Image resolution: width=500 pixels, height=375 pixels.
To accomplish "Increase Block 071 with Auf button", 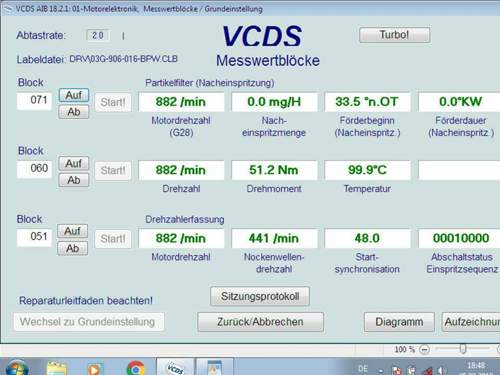I will tap(74, 95).
